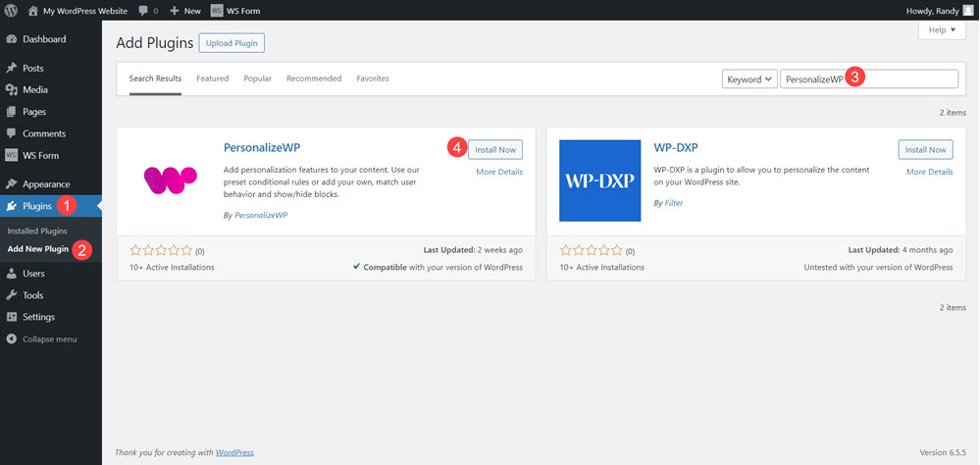
Task: Open the Keyword search type dropdown
Action: click(x=749, y=79)
